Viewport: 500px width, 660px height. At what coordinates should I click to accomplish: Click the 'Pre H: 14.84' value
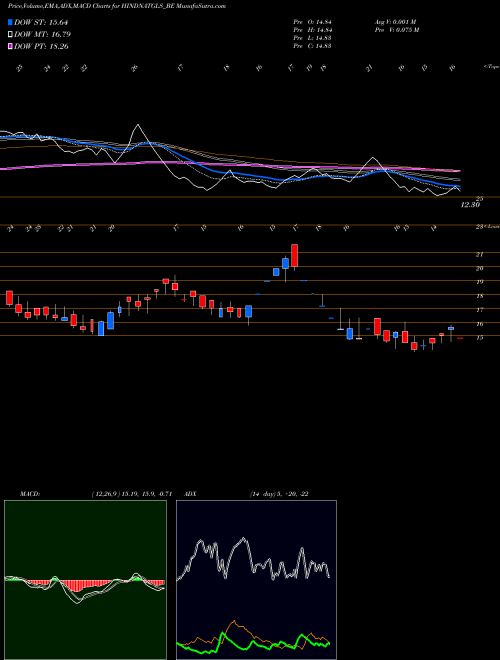coord(312,30)
